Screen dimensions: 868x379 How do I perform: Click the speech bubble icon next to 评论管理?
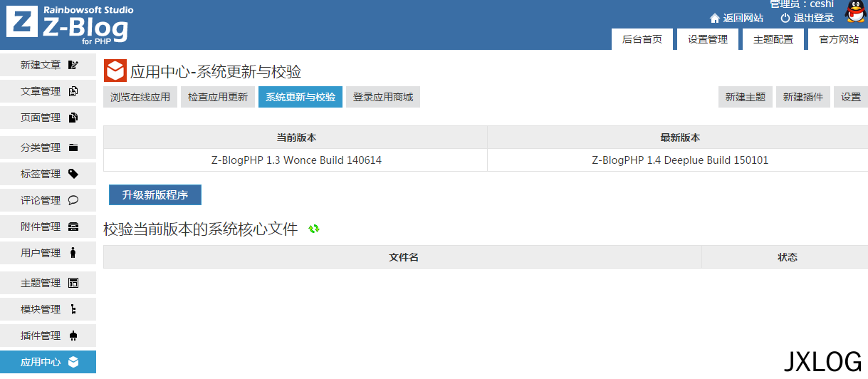tap(73, 200)
